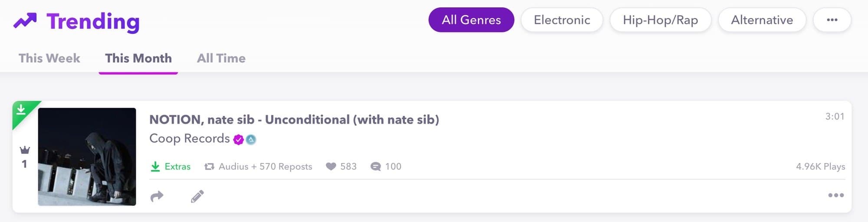Click the Trending arrow icon
This screenshot has height=222, width=868.
[x=25, y=20]
